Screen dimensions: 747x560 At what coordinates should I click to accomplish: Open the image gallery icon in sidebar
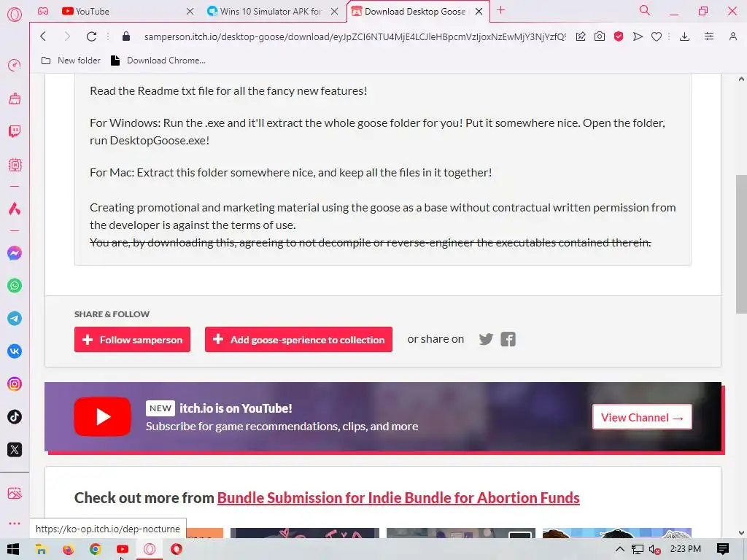click(x=15, y=493)
